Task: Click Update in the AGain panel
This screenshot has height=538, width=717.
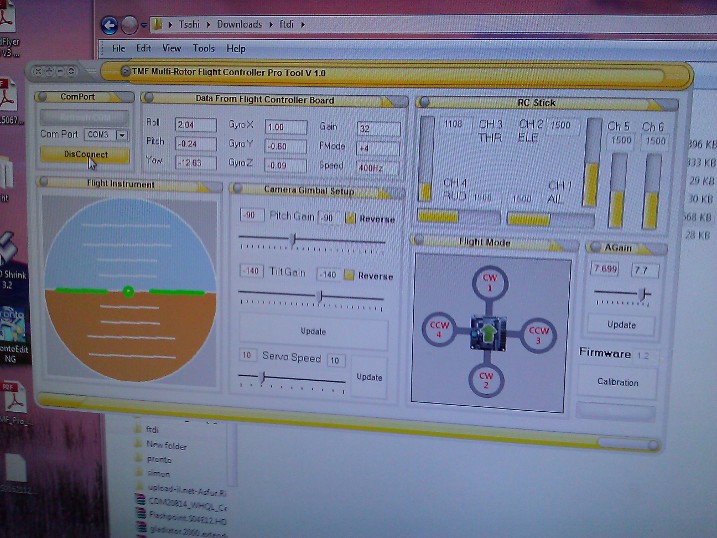Action: (621, 325)
